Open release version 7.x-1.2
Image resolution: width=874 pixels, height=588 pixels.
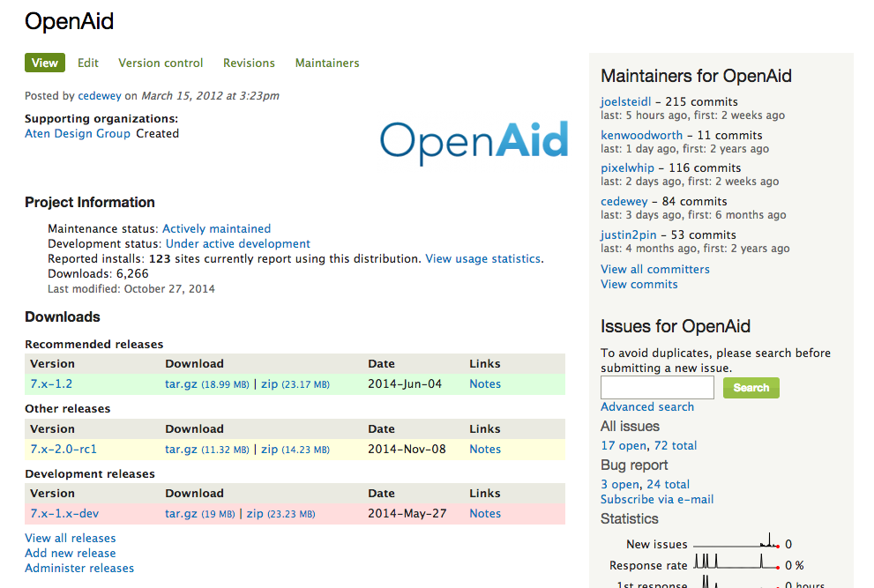click(51, 384)
